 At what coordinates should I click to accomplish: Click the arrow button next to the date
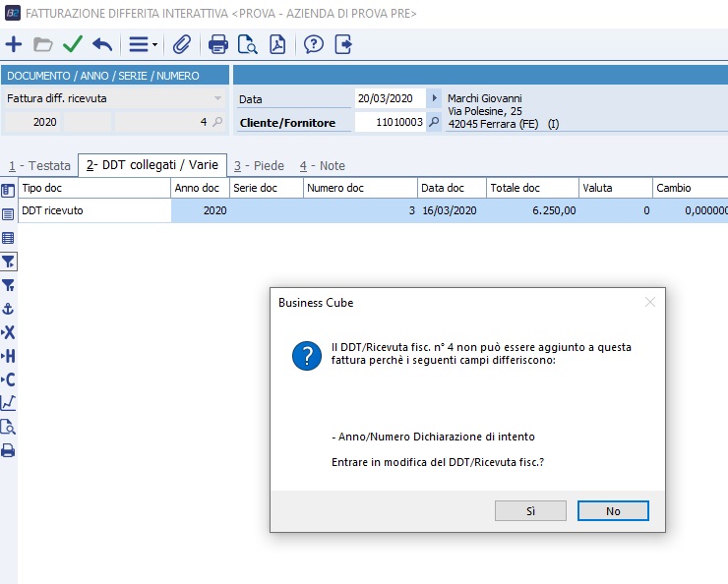[434, 98]
